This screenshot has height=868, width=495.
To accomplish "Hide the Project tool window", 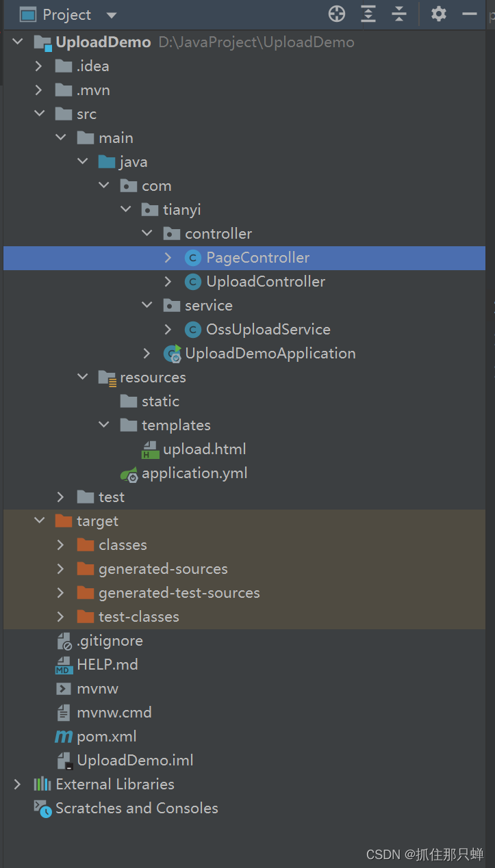I will (x=470, y=14).
